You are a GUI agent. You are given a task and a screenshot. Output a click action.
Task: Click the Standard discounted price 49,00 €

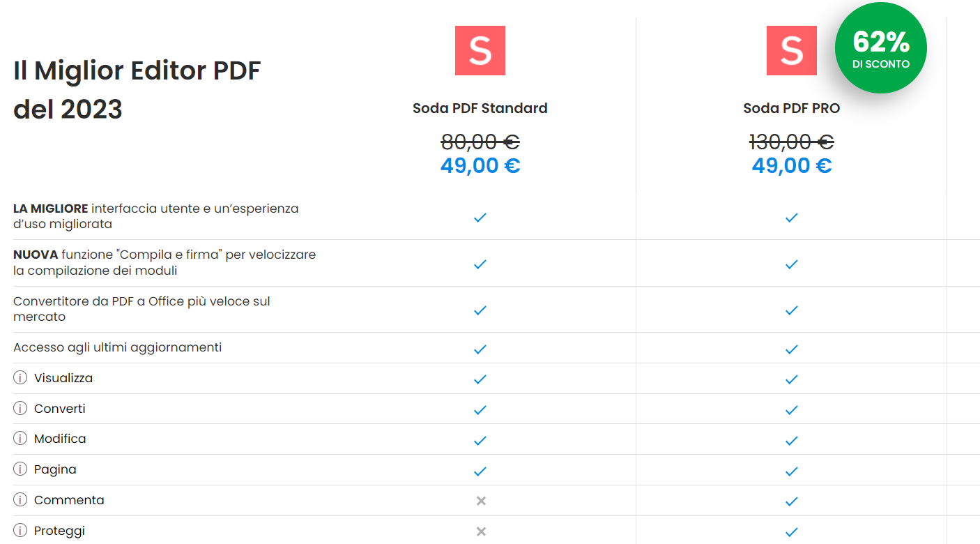[480, 166]
